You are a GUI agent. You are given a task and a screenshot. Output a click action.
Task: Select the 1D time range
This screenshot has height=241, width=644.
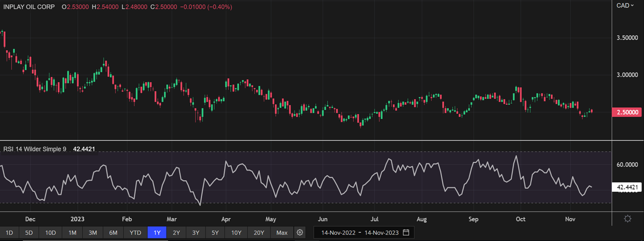[x=9, y=232]
